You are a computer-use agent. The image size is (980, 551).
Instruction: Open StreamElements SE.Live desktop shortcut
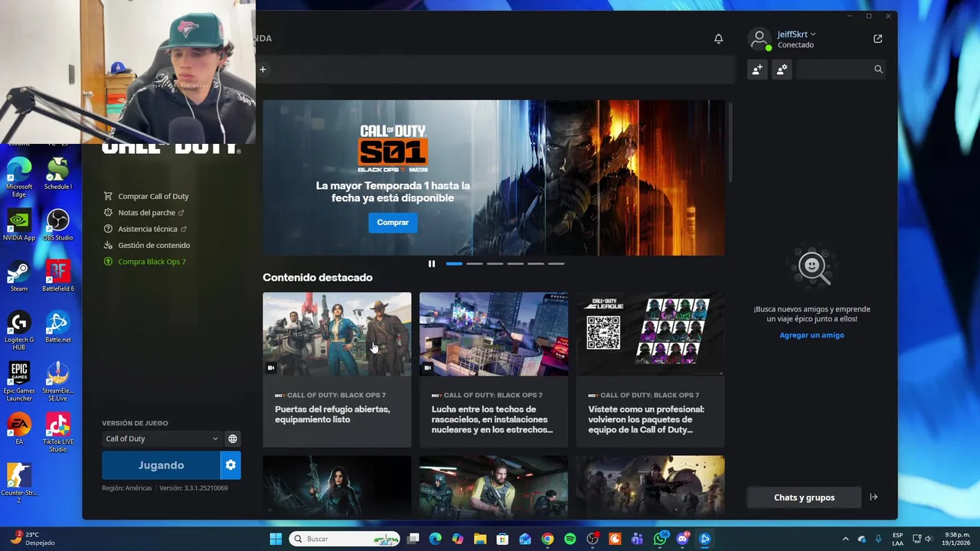coord(57,382)
